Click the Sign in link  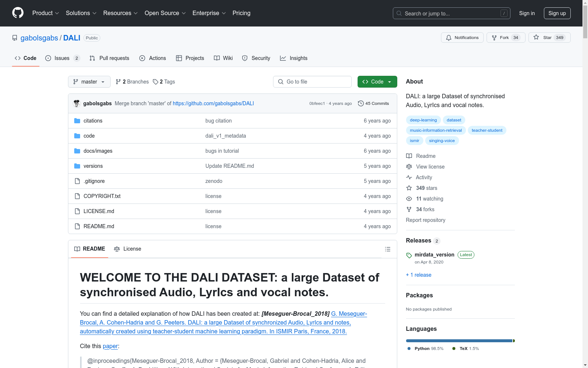[527, 13]
